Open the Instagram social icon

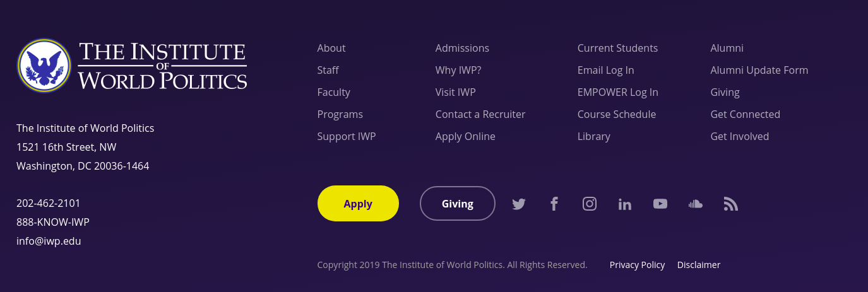pos(590,204)
